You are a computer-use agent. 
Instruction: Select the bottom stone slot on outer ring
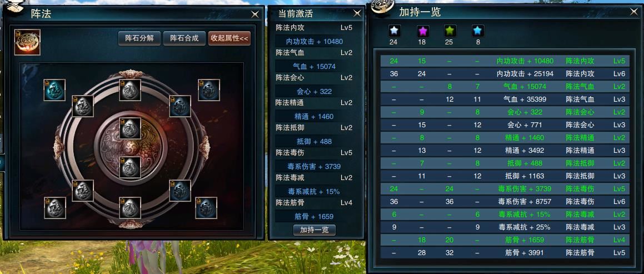pos(130,207)
